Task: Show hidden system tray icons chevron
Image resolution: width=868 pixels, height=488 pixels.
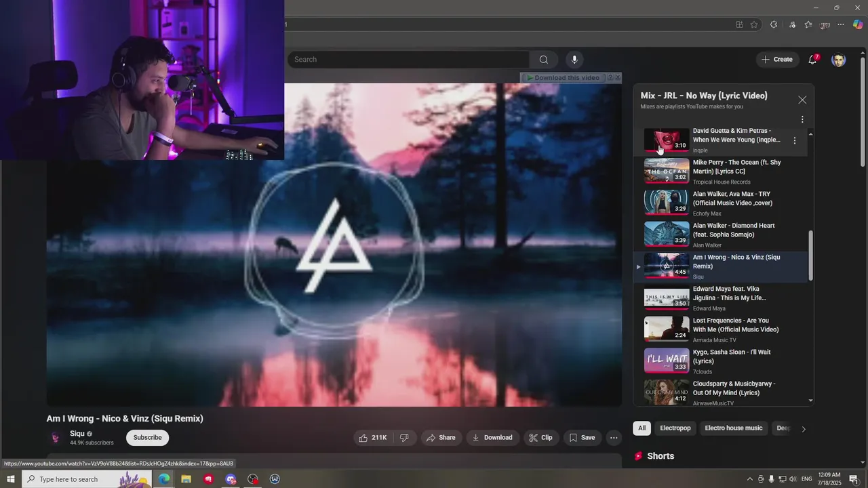Action: (749, 479)
